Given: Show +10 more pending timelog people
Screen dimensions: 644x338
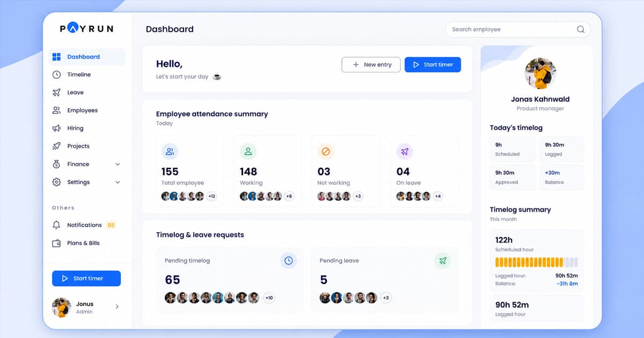Looking at the screenshot, I should (269, 298).
